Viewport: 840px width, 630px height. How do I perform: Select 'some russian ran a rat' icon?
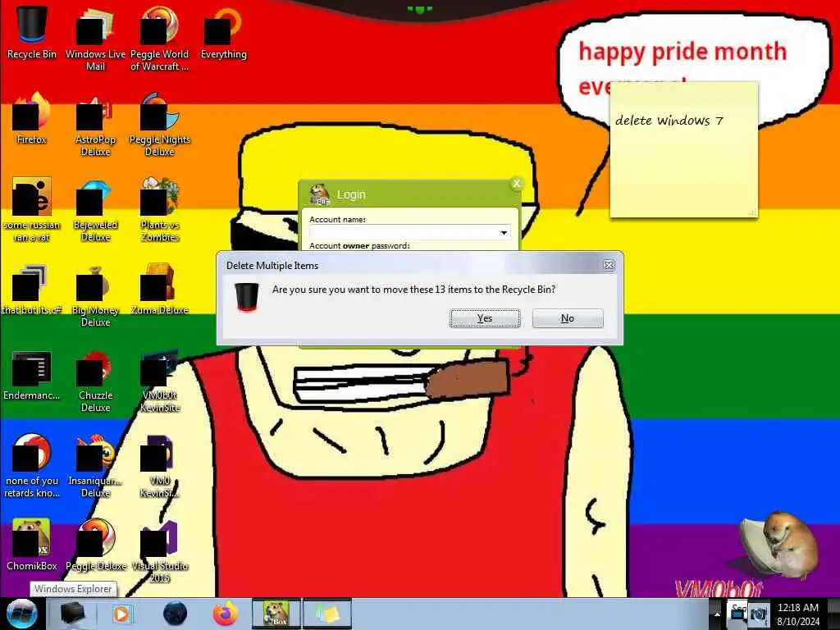pos(32,210)
